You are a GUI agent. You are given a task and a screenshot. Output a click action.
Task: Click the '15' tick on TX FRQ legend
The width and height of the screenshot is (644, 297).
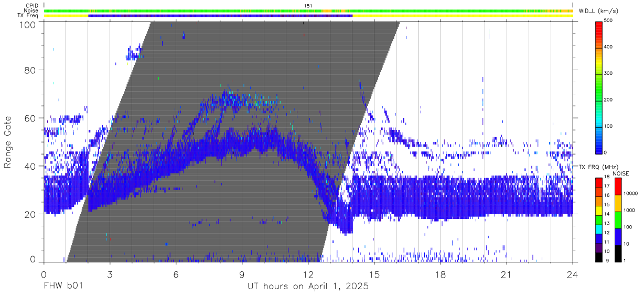pos(607,205)
